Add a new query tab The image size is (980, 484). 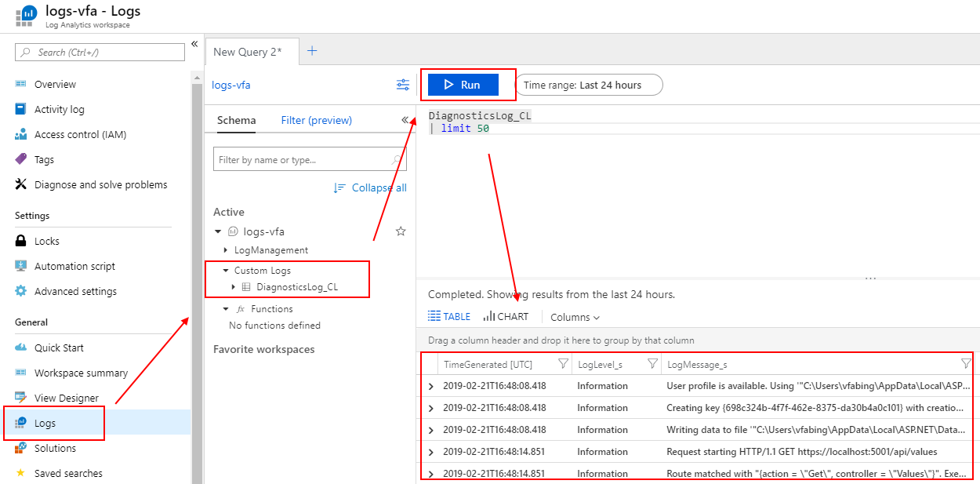point(312,51)
